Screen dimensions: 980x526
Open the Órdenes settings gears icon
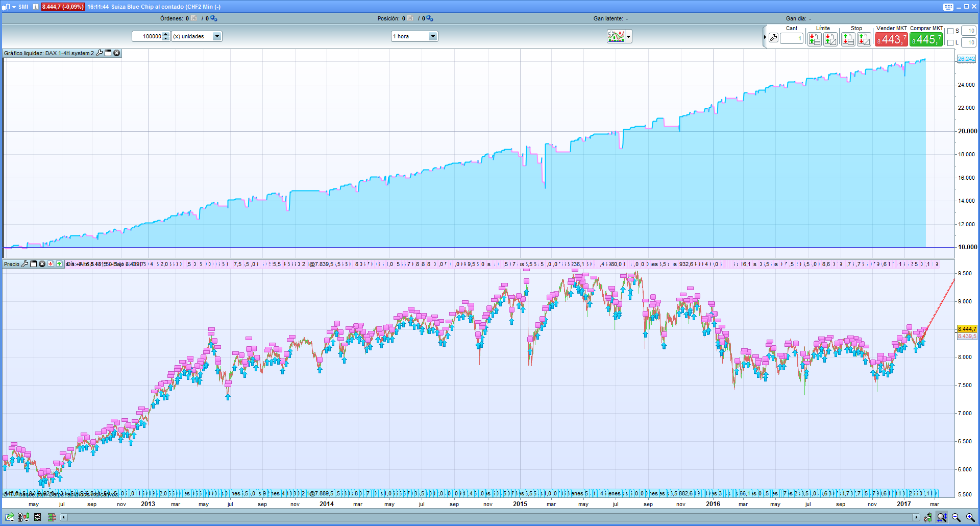coord(213,18)
